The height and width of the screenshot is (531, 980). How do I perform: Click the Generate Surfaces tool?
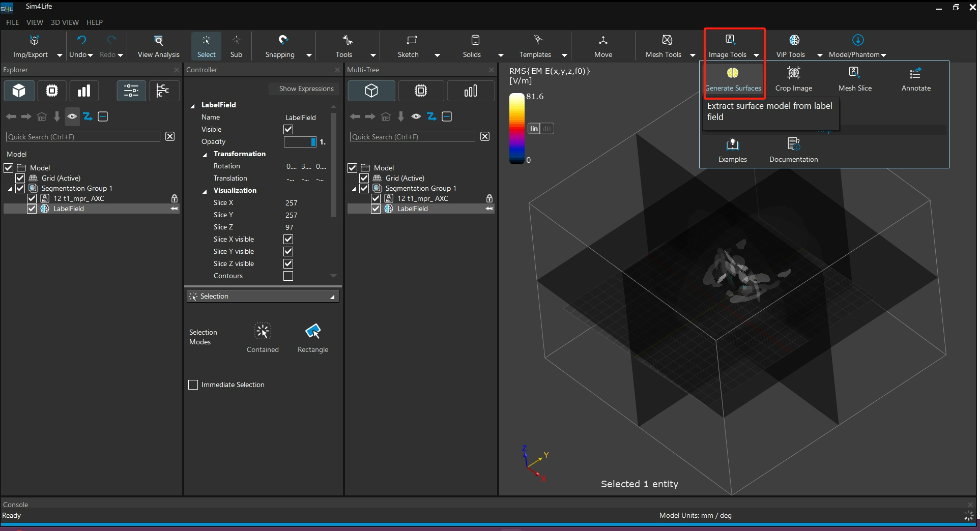[x=733, y=79]
